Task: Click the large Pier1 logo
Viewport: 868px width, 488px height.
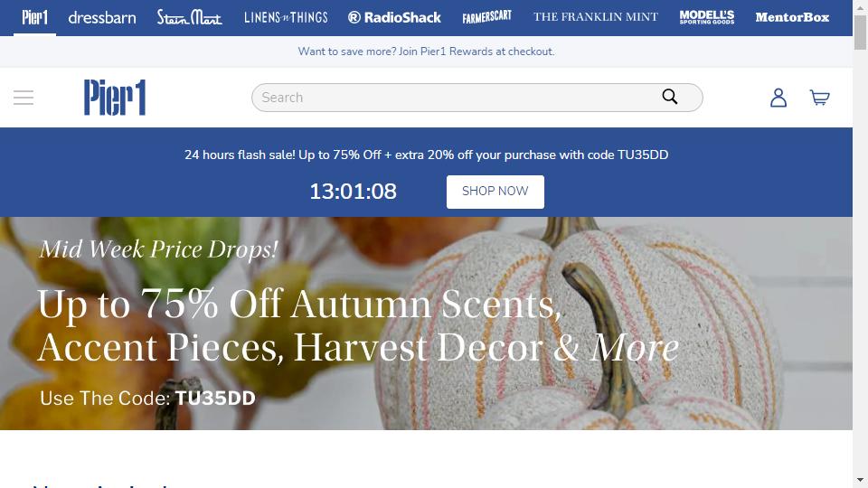Action: (115, 98)
